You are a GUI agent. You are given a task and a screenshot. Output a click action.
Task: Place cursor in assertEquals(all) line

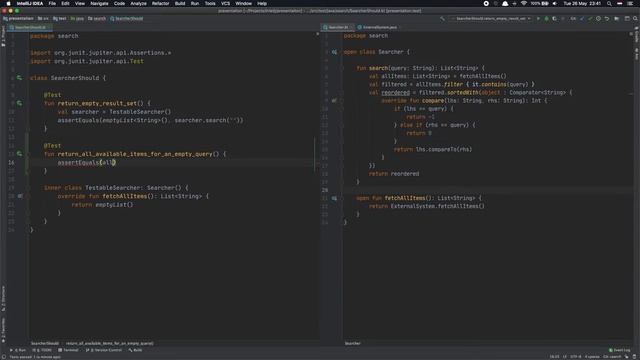pos(87,162)
